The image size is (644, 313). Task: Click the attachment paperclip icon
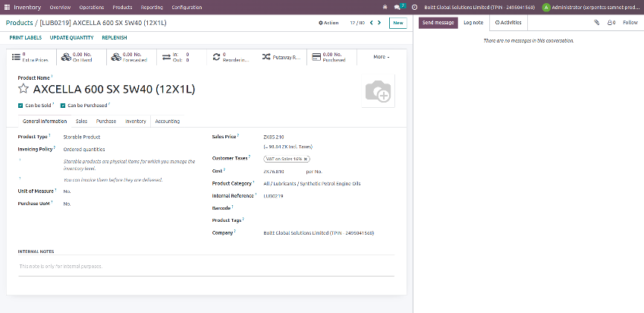click(596, 23)
